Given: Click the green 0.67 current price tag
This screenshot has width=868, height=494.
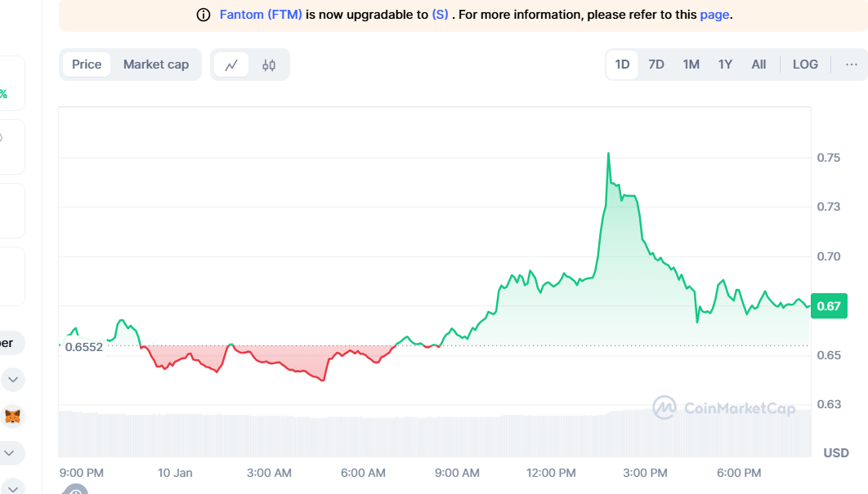Looking at the screenshot, I should point(829,306).
